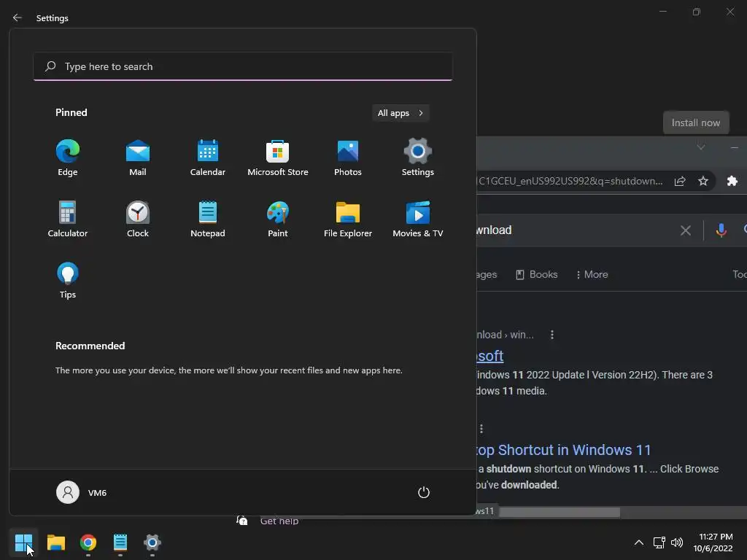This screenshot has height=560, width=747.
Task: Switch to Chrome on the taskbar
Action: 88,542
